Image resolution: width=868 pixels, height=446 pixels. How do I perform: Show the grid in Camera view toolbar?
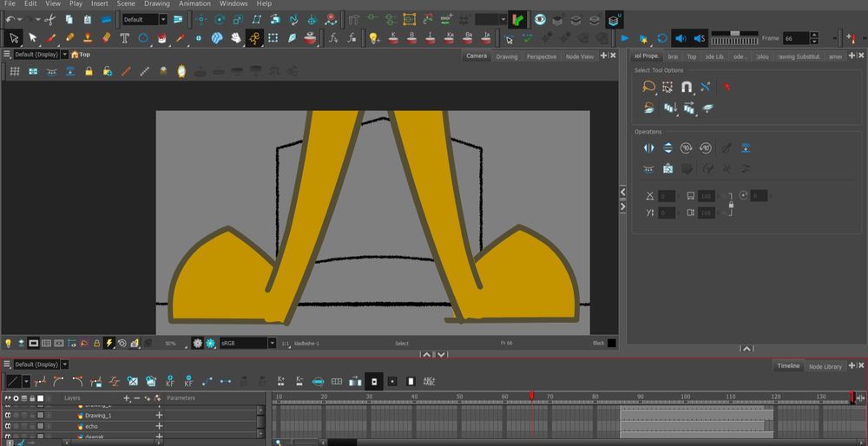(x=15, y=71)
